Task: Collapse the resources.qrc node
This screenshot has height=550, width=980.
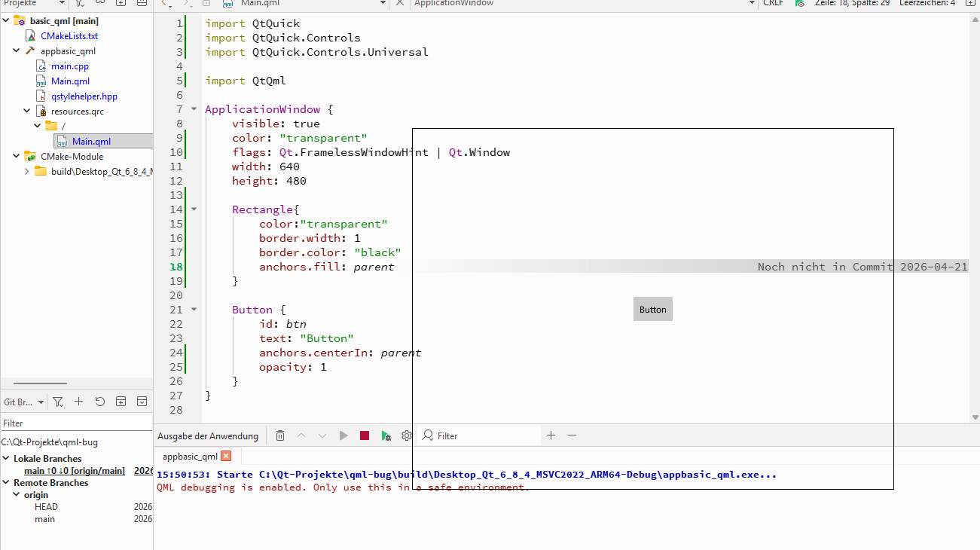Action: coord(27,112)
